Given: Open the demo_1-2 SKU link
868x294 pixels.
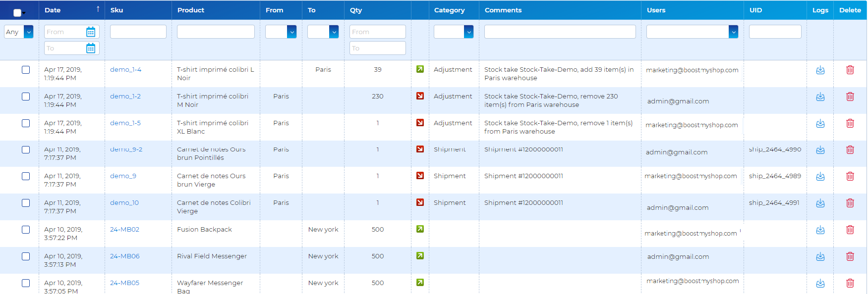Looking at the screenshot, I should (125, 96).
